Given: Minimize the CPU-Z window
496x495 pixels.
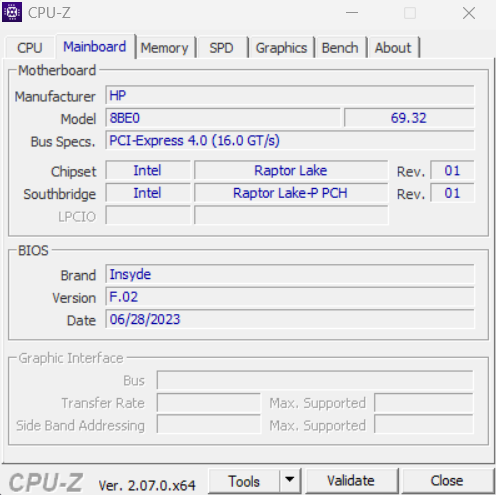Looking at the screenshot, I should pyautogui.click(x=352, y=13).
